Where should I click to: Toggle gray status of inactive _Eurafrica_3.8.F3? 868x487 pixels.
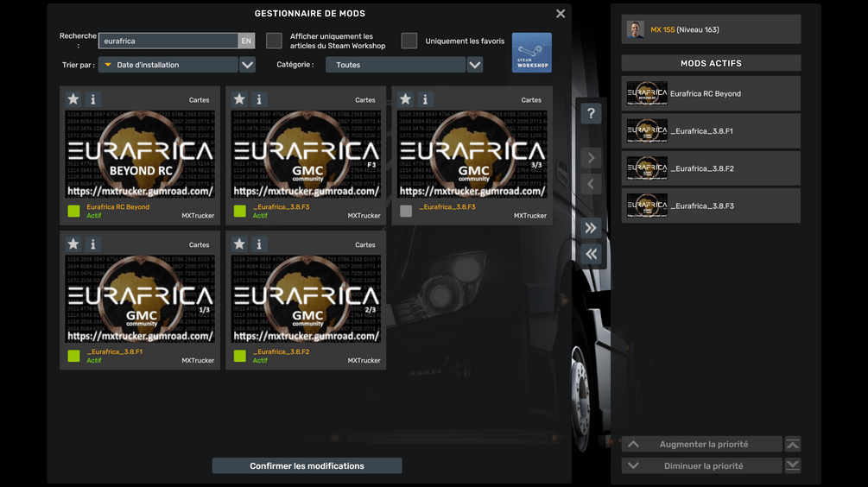tap(406, 211)
